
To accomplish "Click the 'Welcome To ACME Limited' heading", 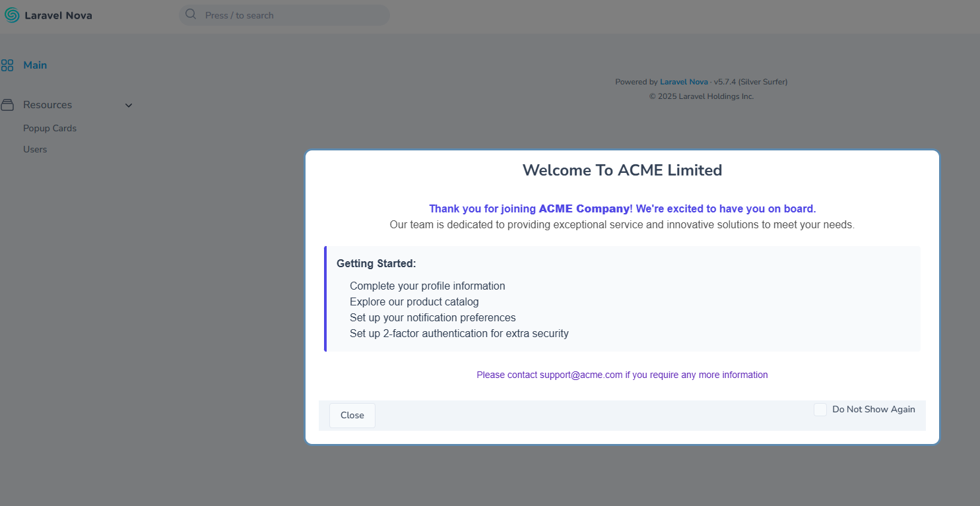I will (622, 170).
